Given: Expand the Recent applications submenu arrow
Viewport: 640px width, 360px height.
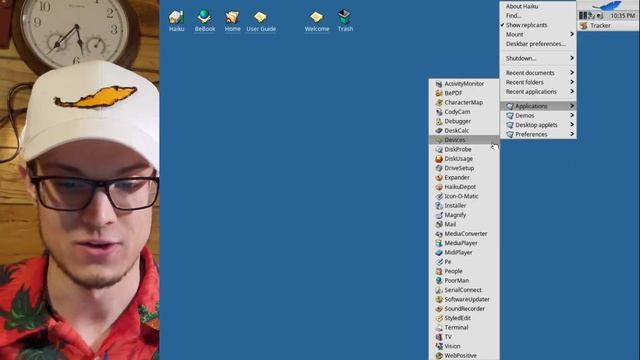Looking at the screenshot, I should [572, 91].
